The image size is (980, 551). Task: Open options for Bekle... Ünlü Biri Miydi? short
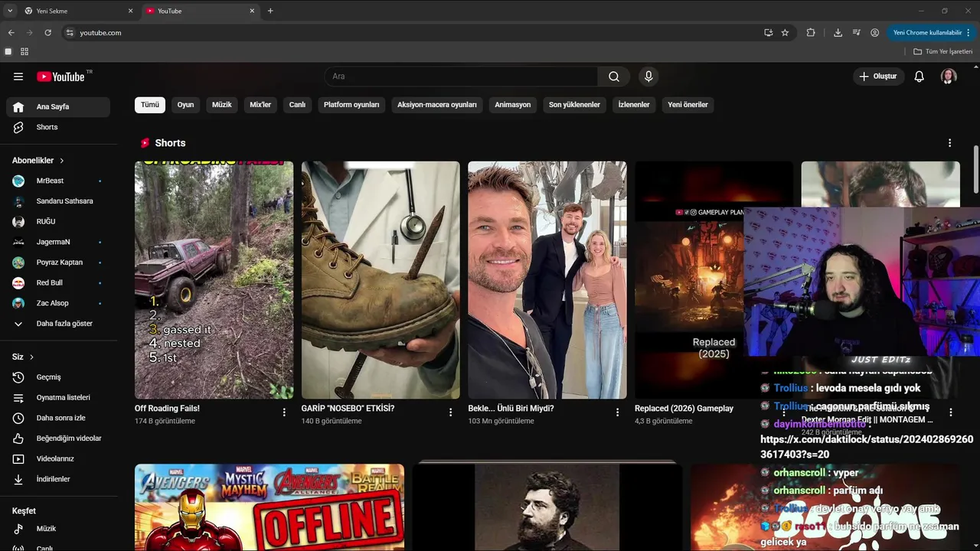[x=617, y=412]
